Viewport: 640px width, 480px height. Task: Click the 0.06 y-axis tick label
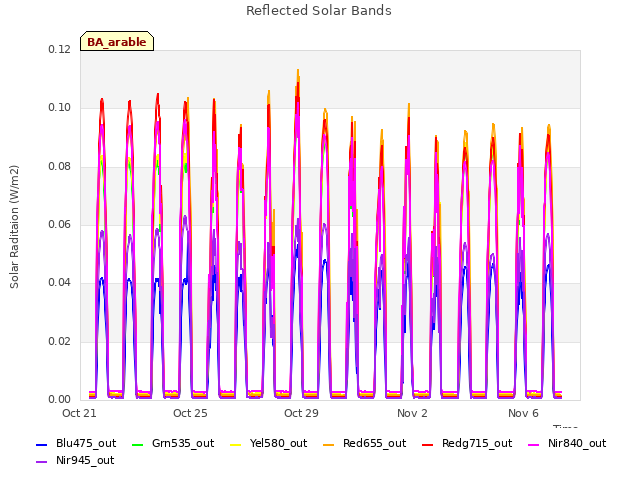coord(60,224)
